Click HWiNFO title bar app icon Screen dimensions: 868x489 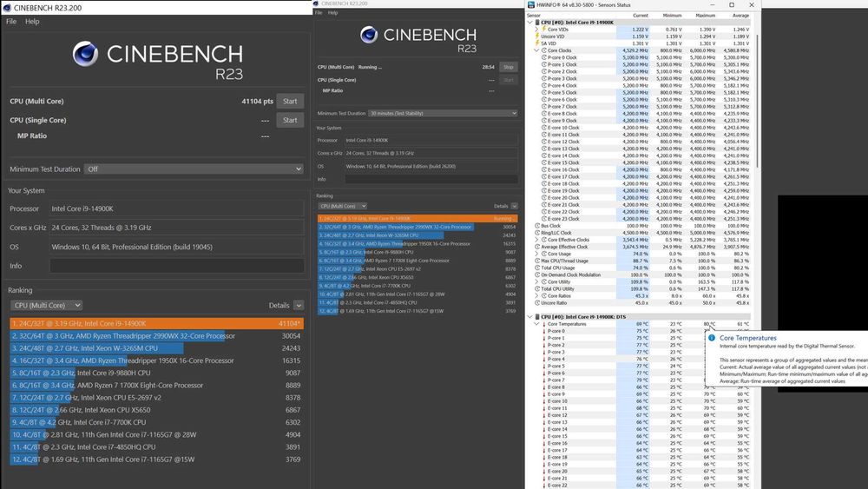[531, 5]
